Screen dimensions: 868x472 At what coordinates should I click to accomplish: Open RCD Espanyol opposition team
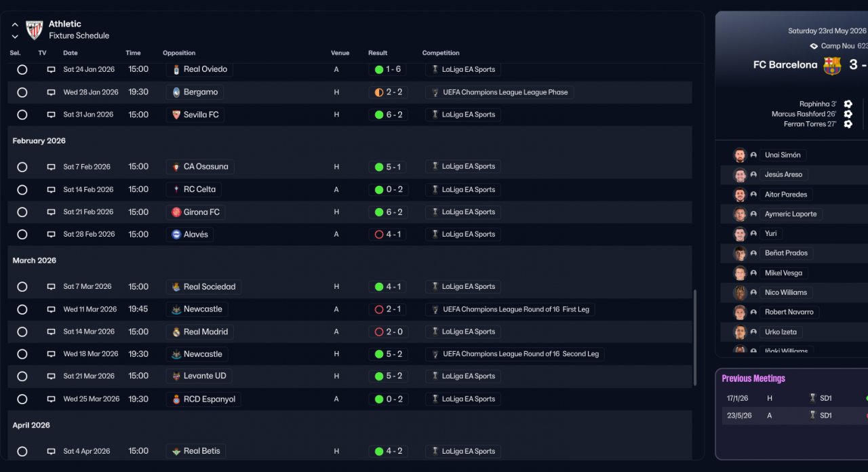point(203,399)
